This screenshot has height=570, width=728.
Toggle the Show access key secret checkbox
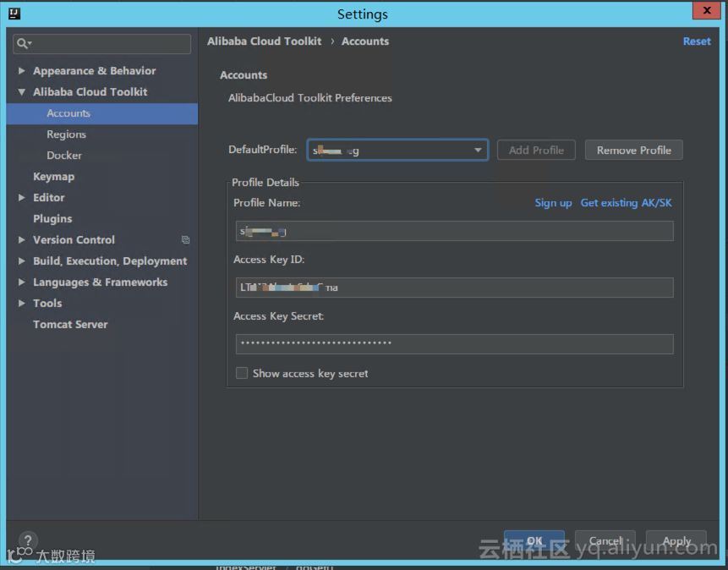tap(242, 373)
